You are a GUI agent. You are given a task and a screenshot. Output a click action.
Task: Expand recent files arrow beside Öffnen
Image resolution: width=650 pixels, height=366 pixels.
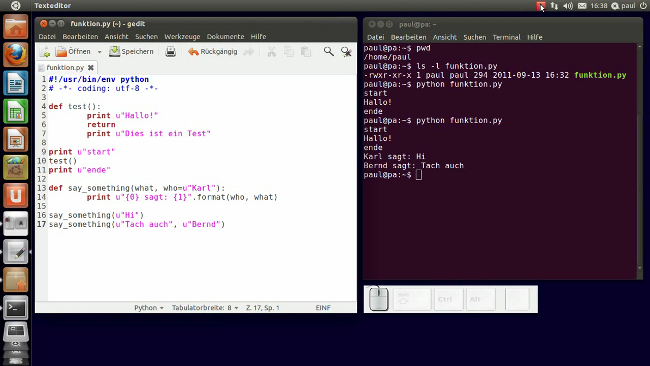click(99, 52)
